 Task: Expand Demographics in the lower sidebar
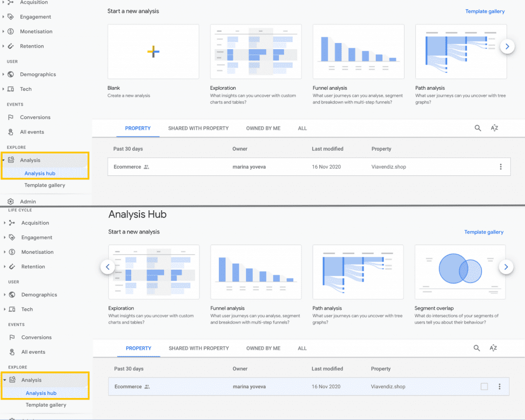[x=5, y=295]
